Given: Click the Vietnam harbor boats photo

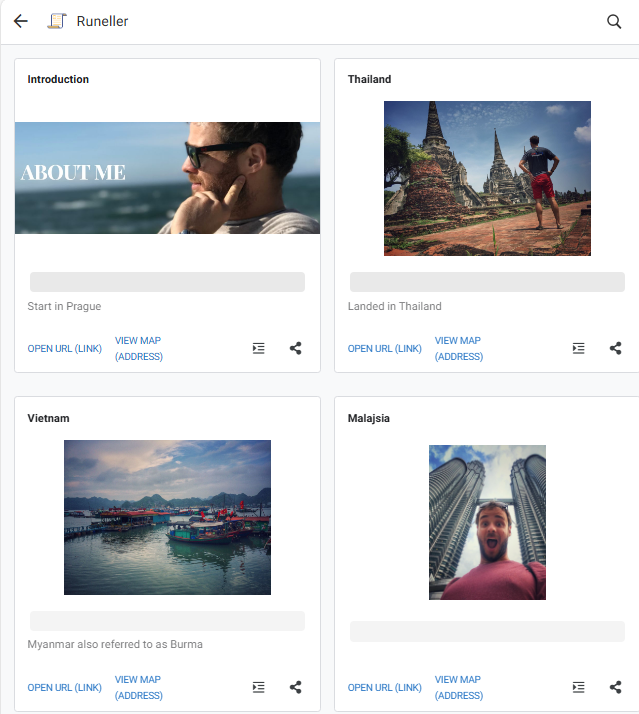Looking at the screenshot, I should [x=168, y=517].
